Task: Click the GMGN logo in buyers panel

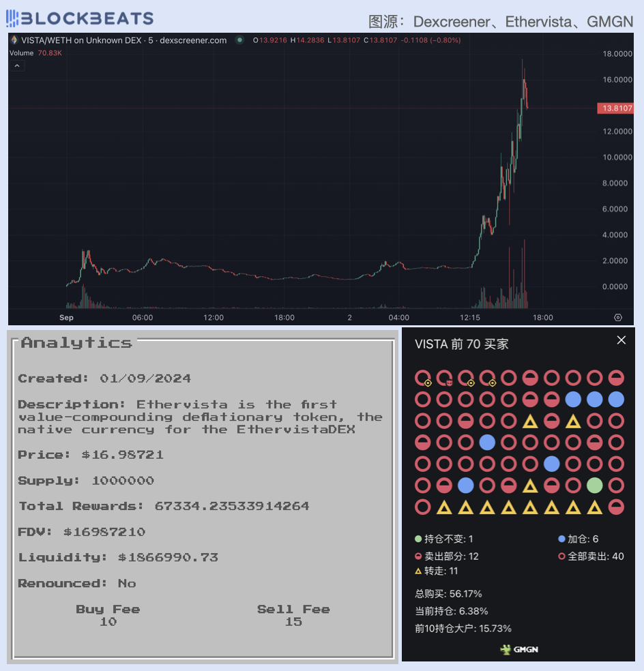Action: pos(518,649)
